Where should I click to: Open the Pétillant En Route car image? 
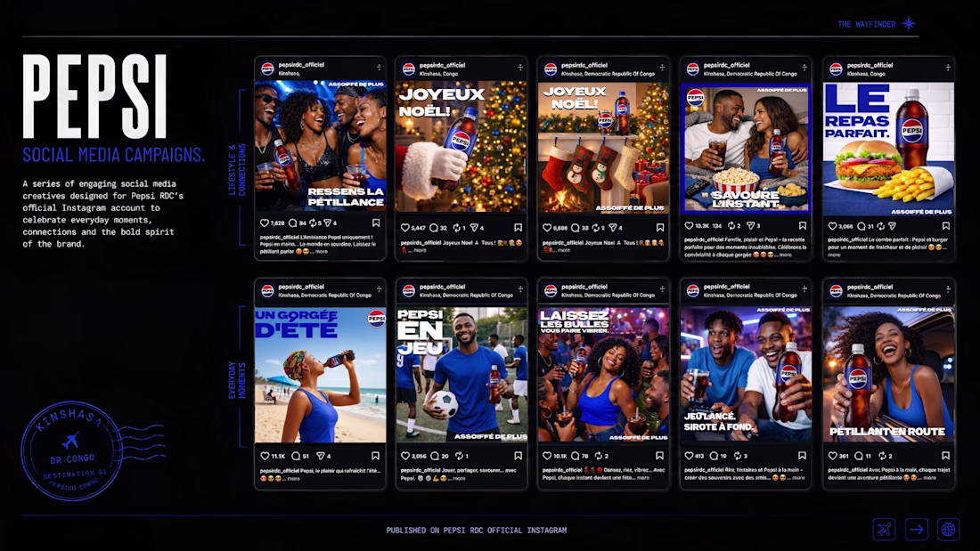pos(889,374)
